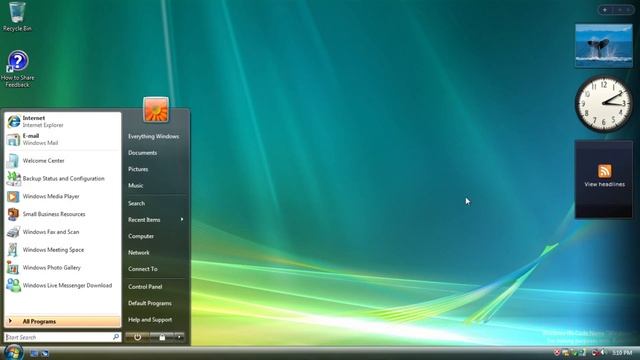Open Backup Status and Configuration

63,178
